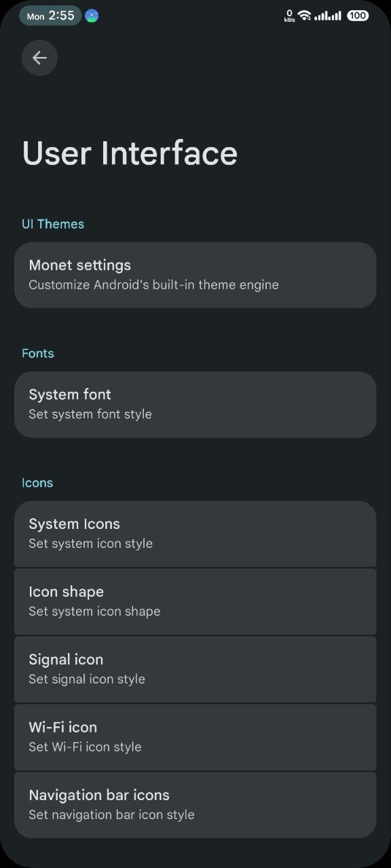Viewport: 391px width, 868px height.
Task: Tap the Mon 2:55 clock pill
Action: coord(50,16)
